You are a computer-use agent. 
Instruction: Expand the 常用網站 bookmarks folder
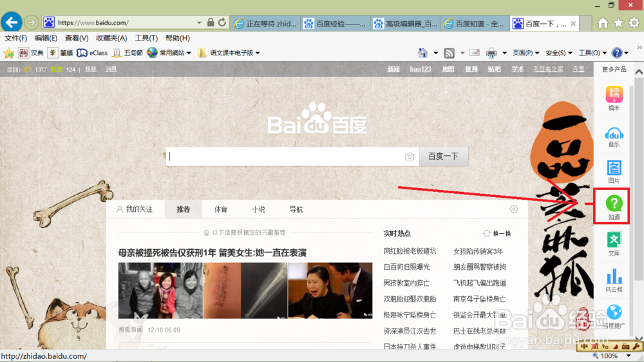(169, 53)
